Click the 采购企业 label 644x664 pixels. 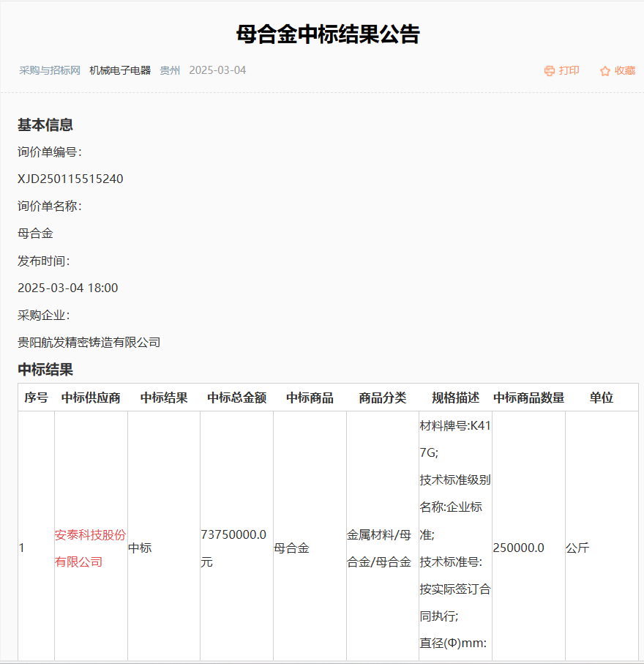pyautogui.click(x=44, y=315)
